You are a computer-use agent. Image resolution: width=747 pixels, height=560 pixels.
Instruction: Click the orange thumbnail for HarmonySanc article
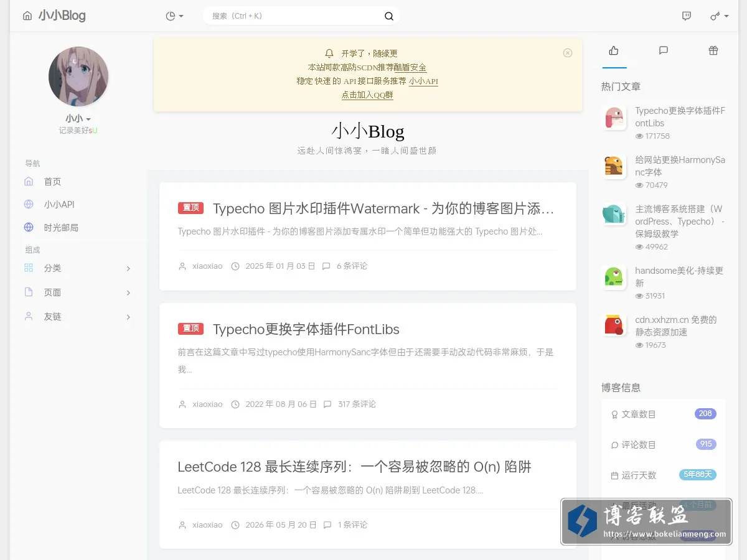tap(614, 167)
